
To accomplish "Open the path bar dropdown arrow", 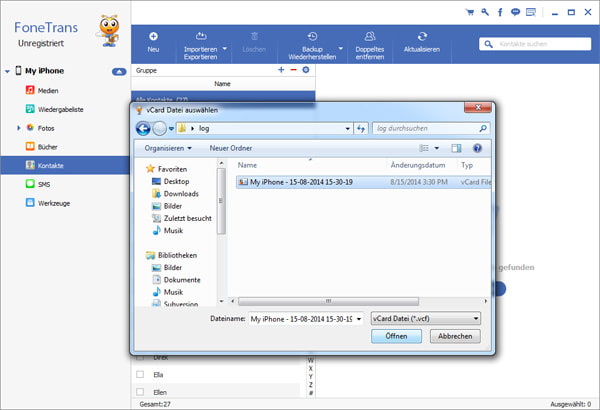I will point(347,129).
